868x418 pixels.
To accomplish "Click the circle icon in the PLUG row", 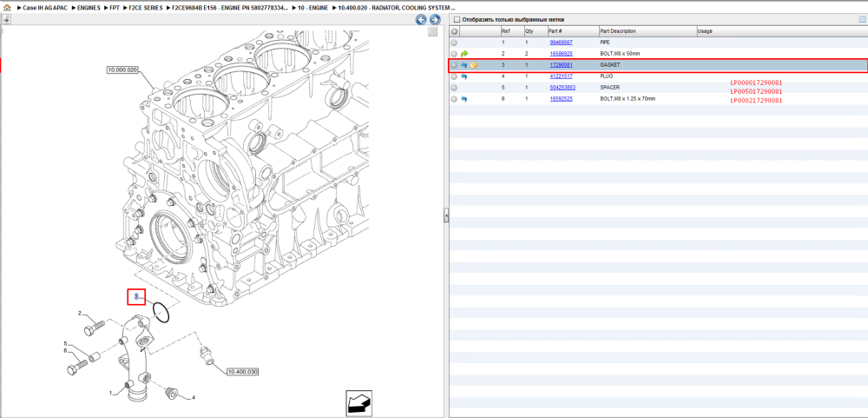I will [454, 76].
